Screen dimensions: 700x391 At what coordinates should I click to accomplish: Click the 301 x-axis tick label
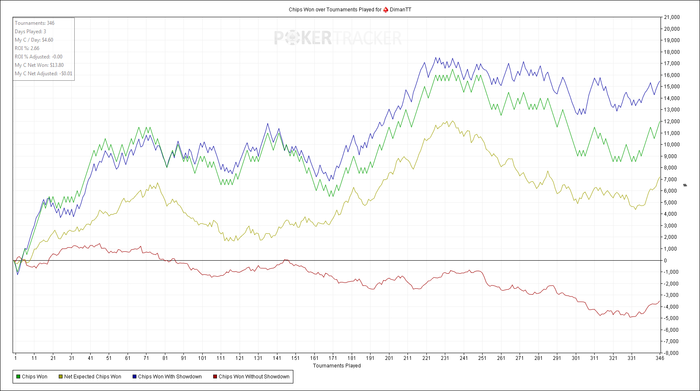(x=576, y=358)
